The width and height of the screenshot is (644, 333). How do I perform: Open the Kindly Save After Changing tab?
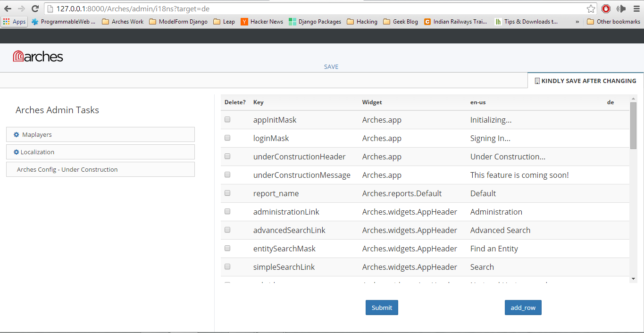coord(585,81)
